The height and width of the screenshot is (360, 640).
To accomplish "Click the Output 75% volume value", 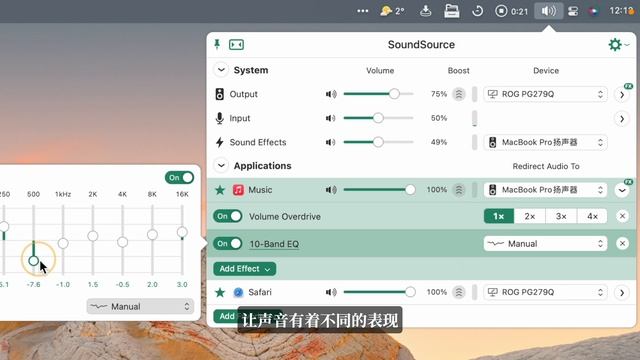I will 439,94.
